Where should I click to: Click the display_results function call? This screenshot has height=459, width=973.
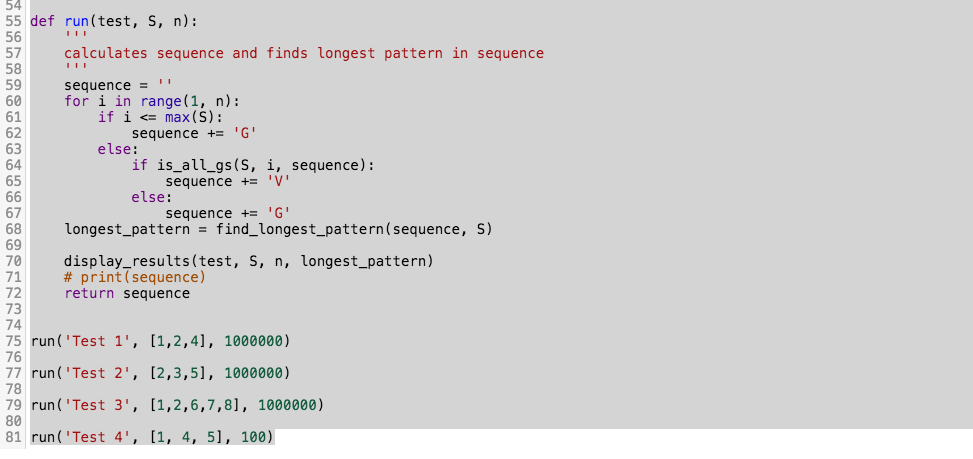click(x=249, y=261)
